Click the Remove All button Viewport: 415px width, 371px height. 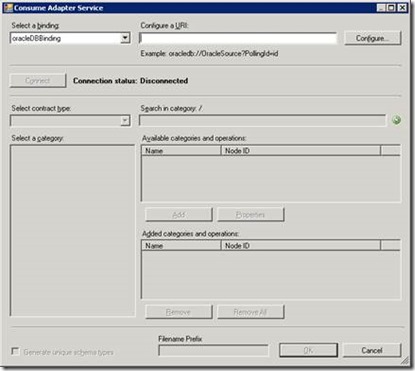tap(251, 312)
